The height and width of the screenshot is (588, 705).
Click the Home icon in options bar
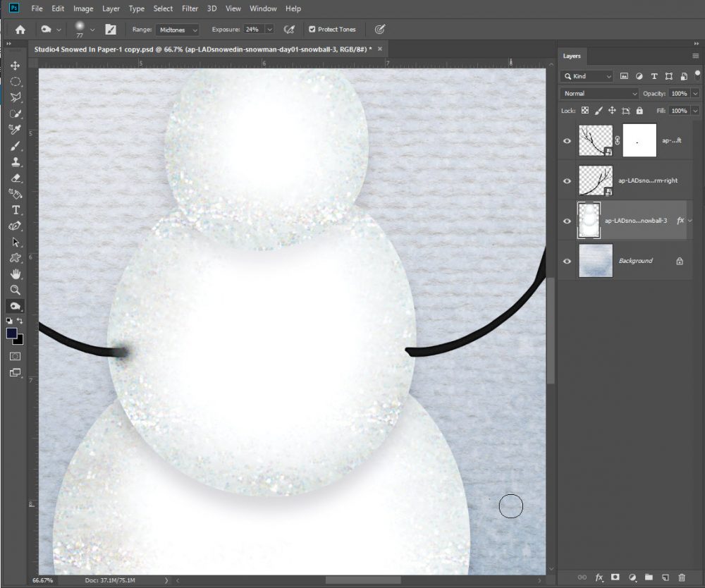tap(20, 30)
